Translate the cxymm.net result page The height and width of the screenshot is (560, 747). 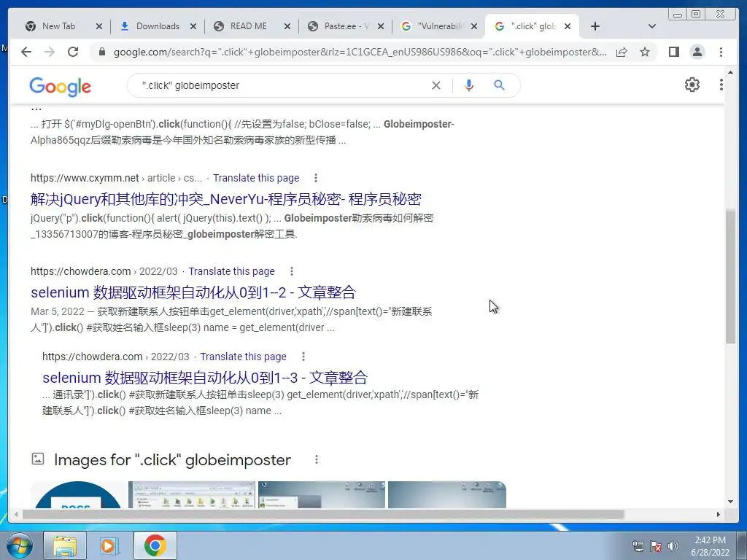tap(256, 178)
